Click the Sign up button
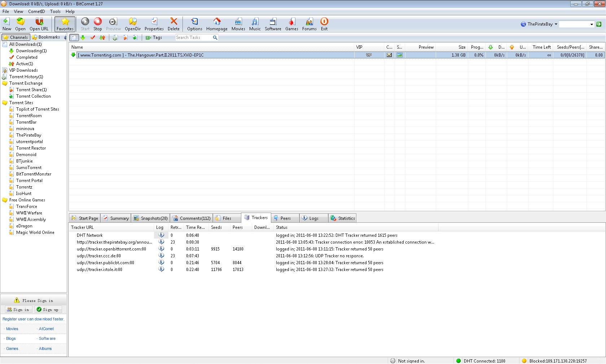The image size is (606, 364). 48,310
